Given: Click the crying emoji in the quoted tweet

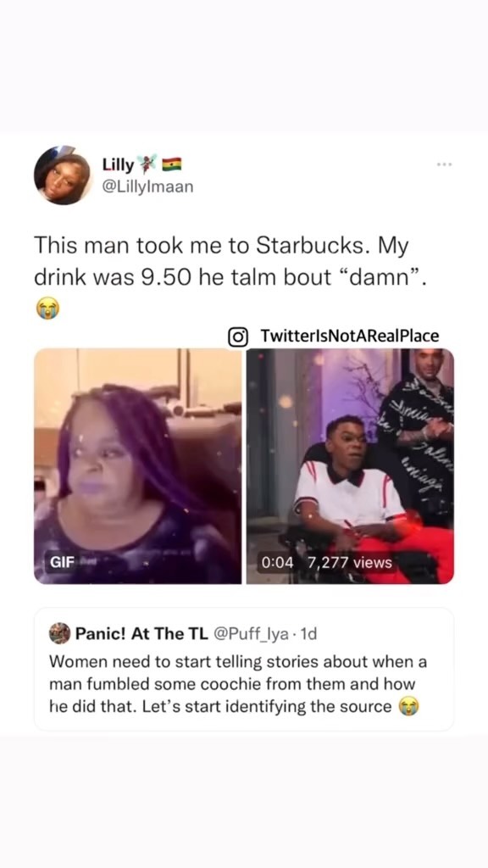Looking at the screenshot, I should pyautogui.click(x=408, y=706).
